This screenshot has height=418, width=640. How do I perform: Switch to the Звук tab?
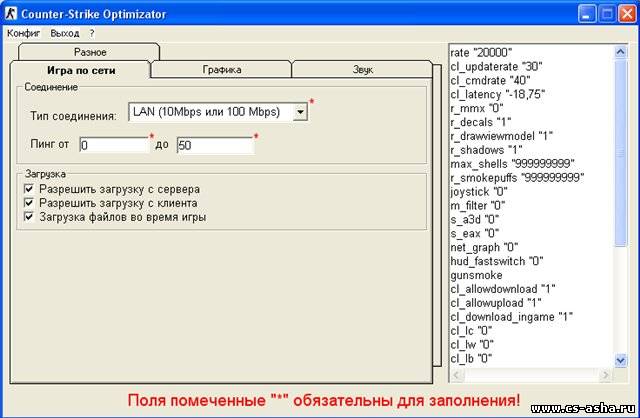tap(363, 70)
